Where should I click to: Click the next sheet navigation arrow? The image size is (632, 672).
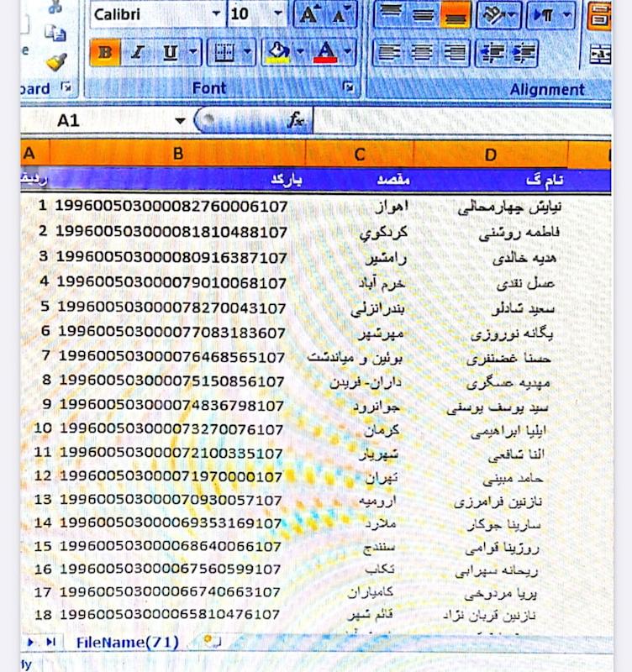(30, 642)
